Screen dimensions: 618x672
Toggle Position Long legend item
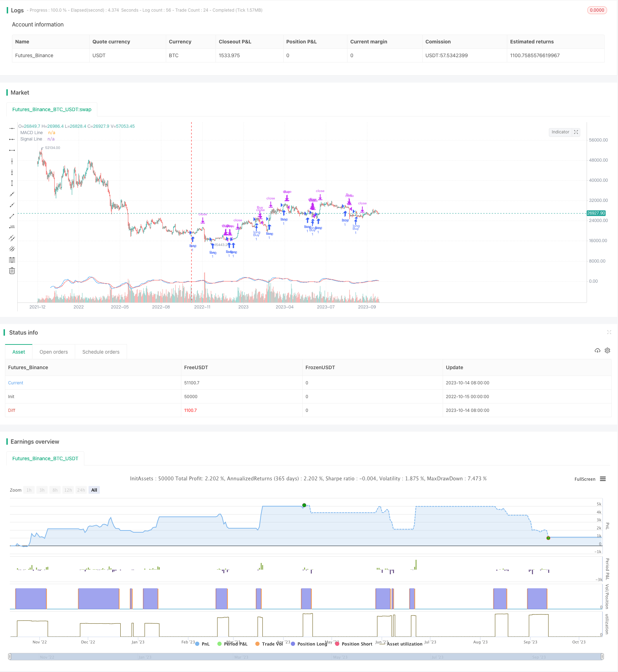click(x=309, y=644)
